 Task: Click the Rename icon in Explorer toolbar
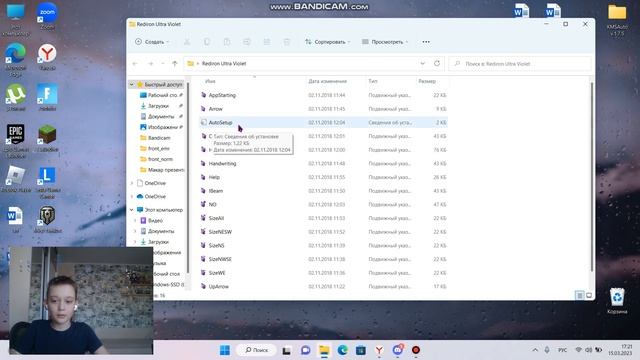pyautogui.click(x=247, y=42)
